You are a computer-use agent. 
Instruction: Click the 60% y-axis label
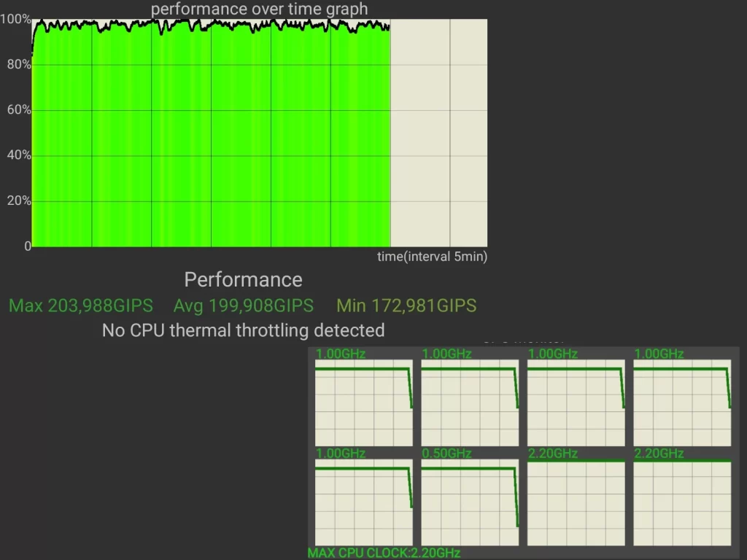point(19,110)
